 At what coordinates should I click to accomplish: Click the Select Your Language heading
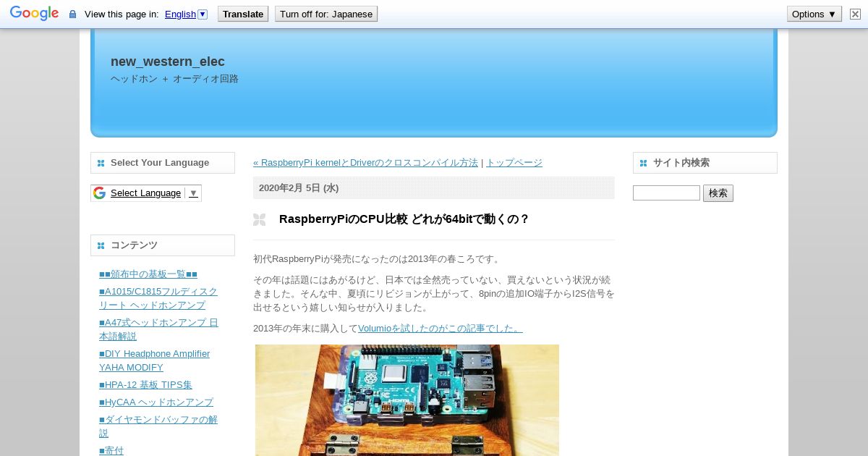pyautogui.click(x=160, y=163)
